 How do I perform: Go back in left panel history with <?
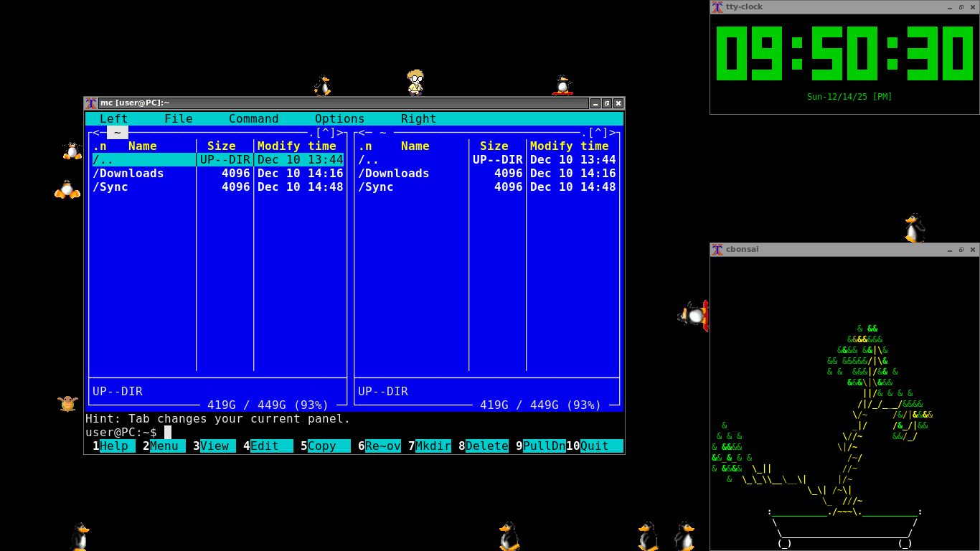[96, 133]
